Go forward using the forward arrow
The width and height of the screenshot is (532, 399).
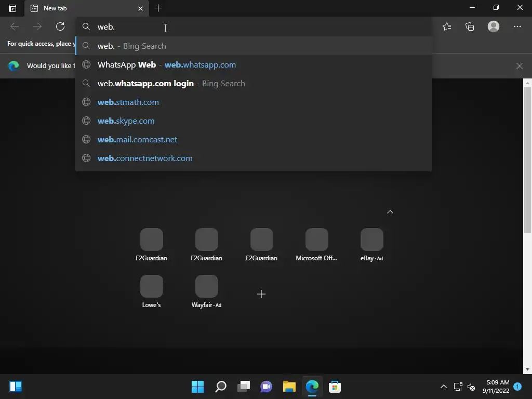tap(37, 26)
